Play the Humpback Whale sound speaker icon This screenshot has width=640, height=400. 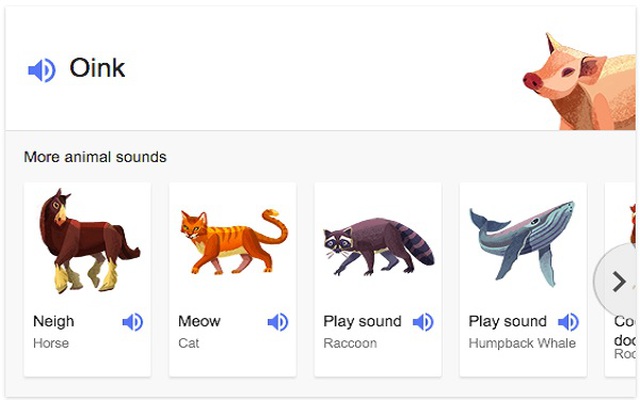coord(569,322)
